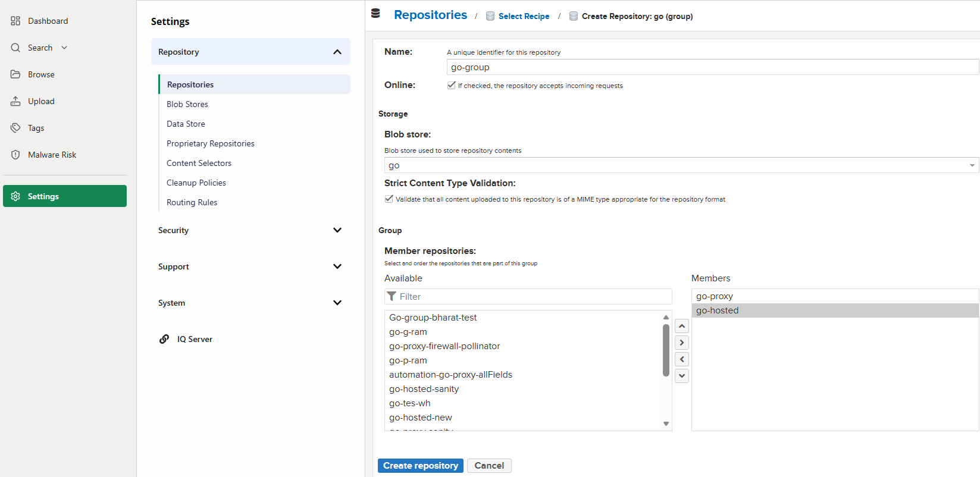Toggle the Online checkbox
Viewport: 980px width, 477px height.
pos(452,85)
